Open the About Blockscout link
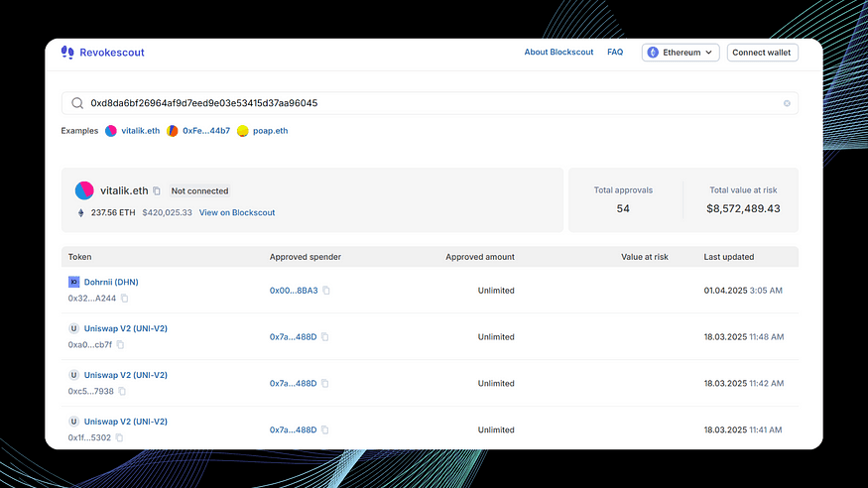This screenshot has height=488, width=868. (558, 52)
